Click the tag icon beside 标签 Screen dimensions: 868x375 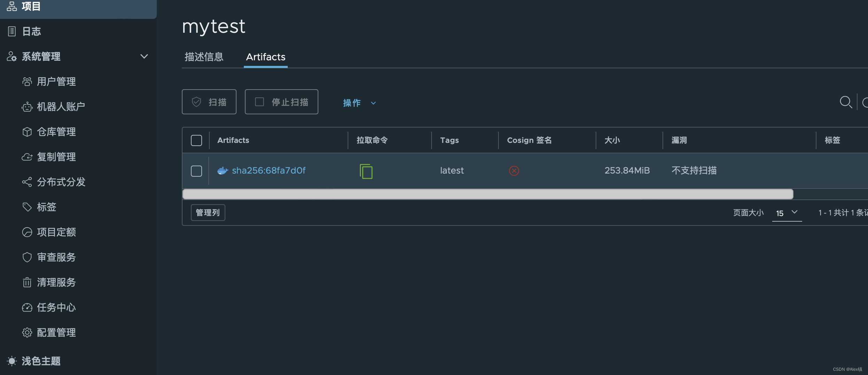[x=27, y=207]
